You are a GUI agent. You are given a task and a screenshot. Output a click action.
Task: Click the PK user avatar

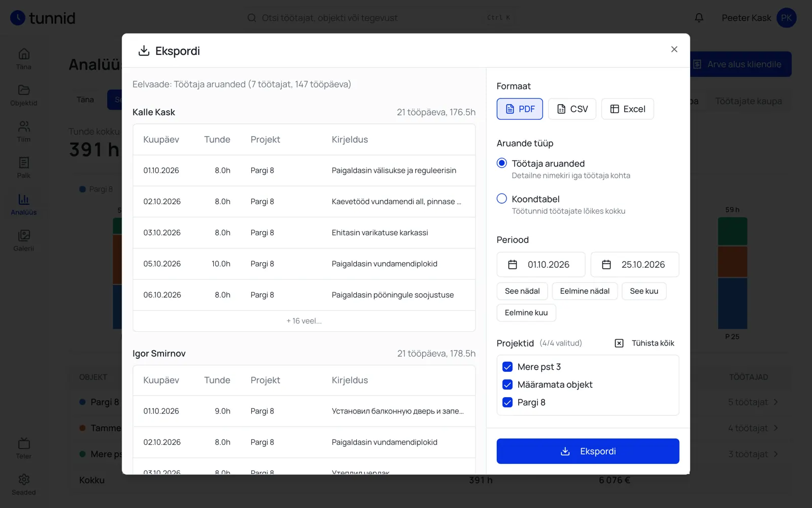coord(786,18)
